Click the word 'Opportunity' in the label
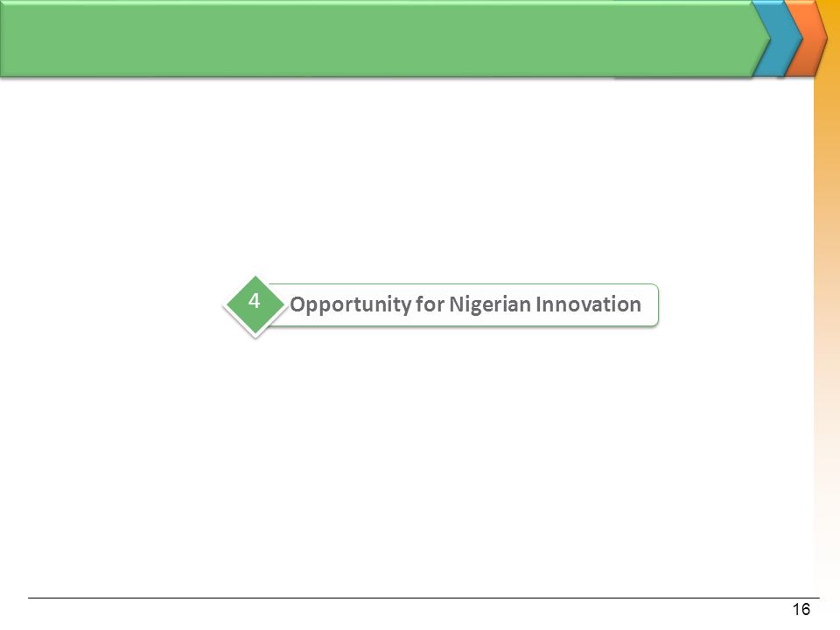 (350, 304)
